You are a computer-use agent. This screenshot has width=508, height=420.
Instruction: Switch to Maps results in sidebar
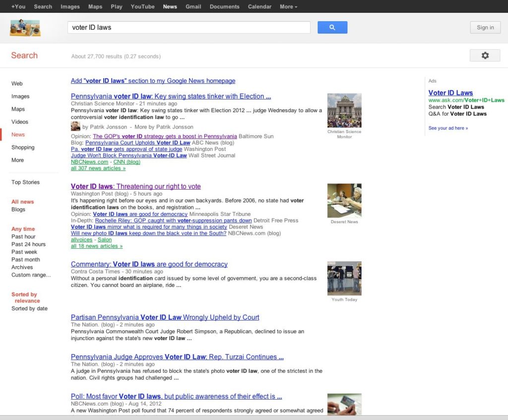pyautogui.click(x=18, y=109)
